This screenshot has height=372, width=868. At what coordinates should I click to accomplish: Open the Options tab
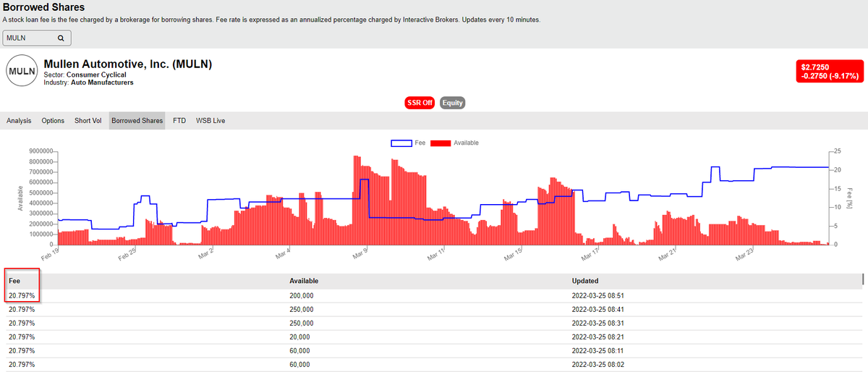click(53, 121)
